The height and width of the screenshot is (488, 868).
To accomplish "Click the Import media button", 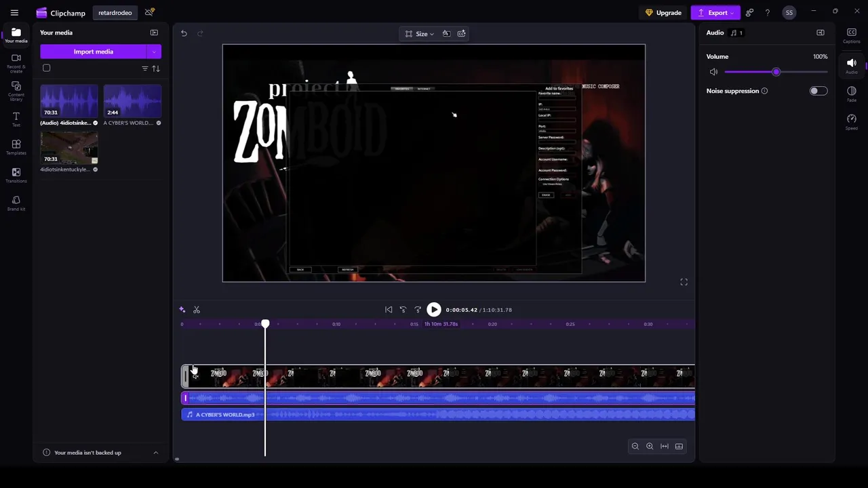I will pos(94,52).
